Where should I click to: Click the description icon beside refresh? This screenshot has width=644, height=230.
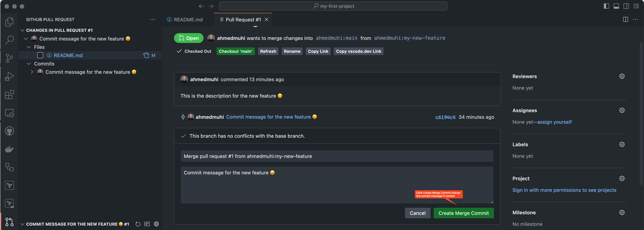tap(147, 224)
